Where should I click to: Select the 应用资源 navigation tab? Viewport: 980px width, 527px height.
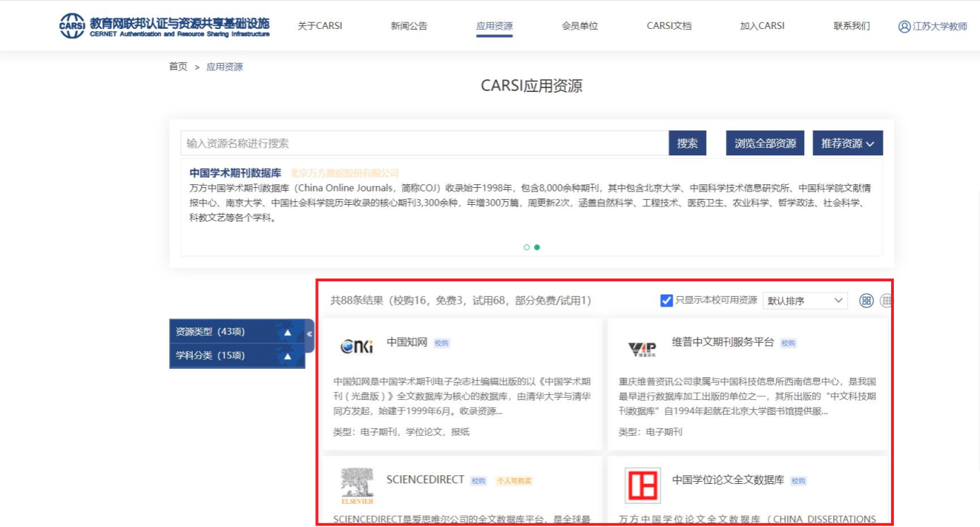494,26
